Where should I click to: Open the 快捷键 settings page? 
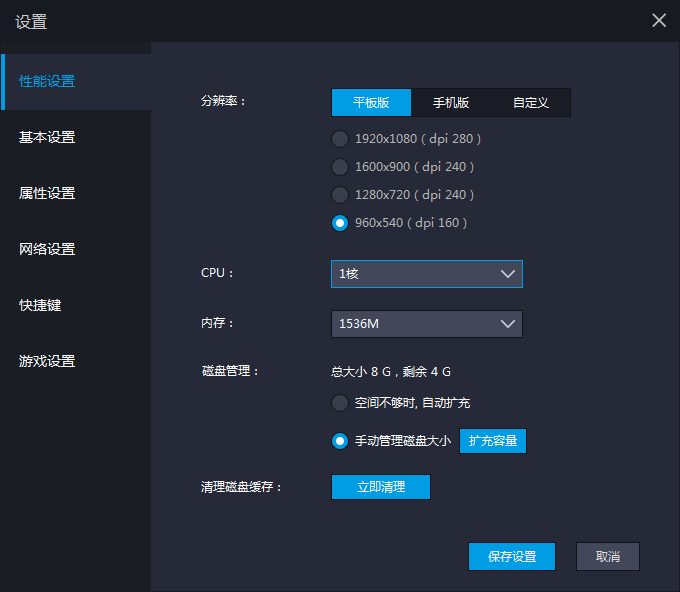pos(40,305)
